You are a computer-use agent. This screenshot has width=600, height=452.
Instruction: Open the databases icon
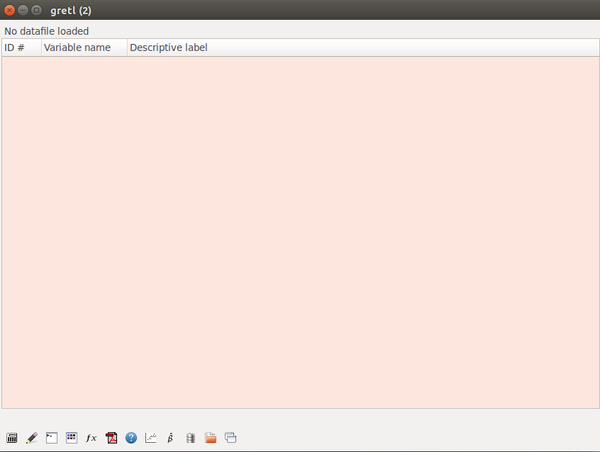pyautogui.click(x=191, y=437)
